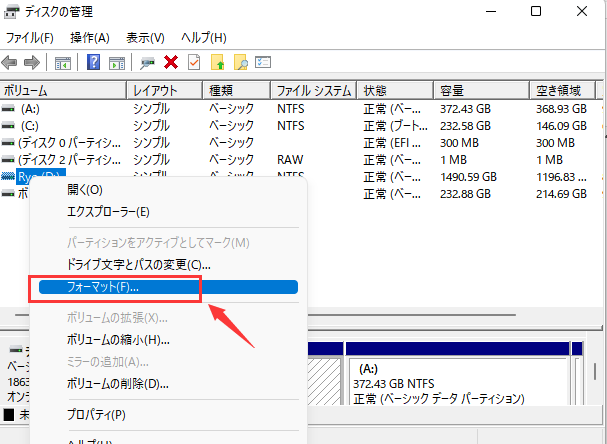Select the (A:) volume name in list
The image size is (607, 444).
[x=30, y=109]
